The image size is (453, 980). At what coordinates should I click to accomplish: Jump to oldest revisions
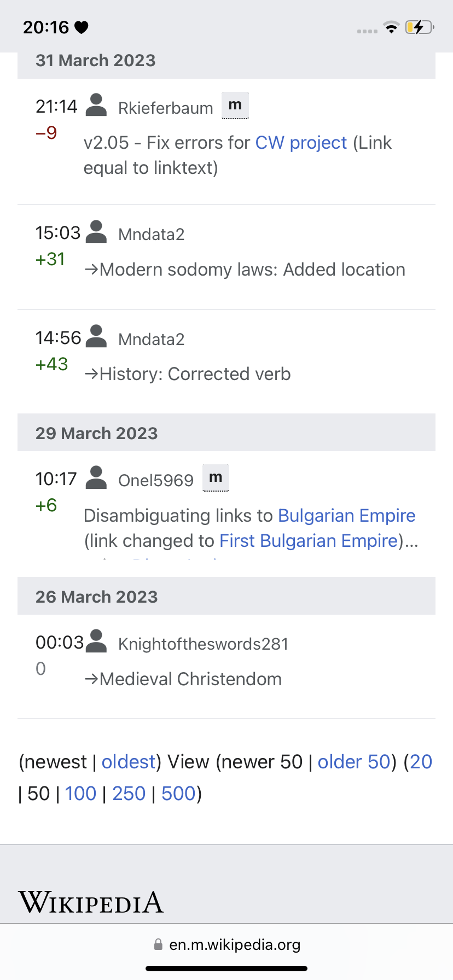[129, 762]
